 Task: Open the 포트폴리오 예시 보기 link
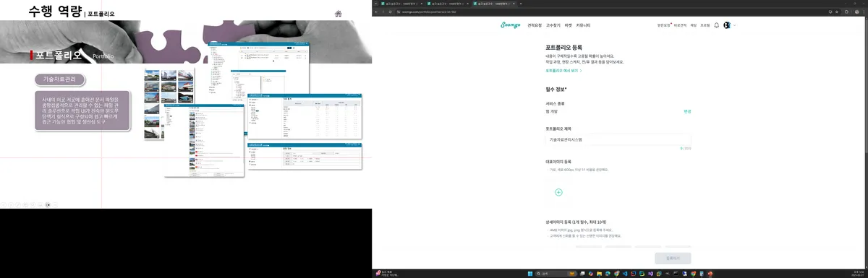[x=563, y=71]
